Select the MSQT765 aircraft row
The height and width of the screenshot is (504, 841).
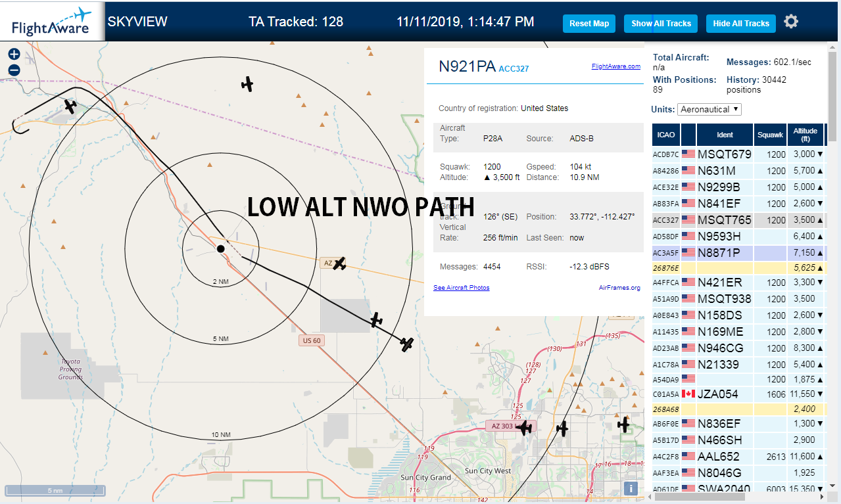[738, 220]
